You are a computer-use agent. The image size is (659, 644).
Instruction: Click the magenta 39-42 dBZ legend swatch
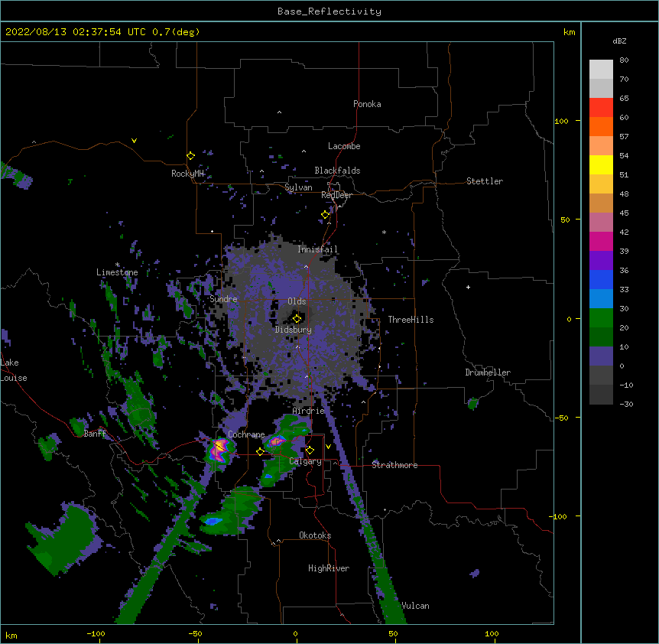tap(601, 241)
